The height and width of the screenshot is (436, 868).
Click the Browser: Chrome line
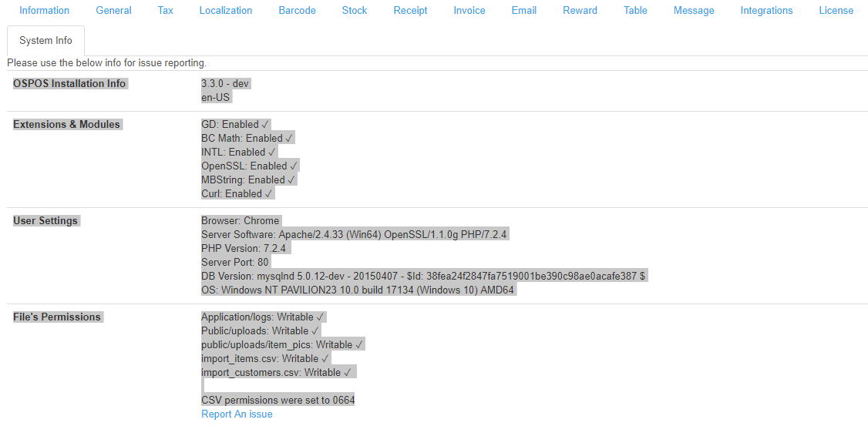241,221
